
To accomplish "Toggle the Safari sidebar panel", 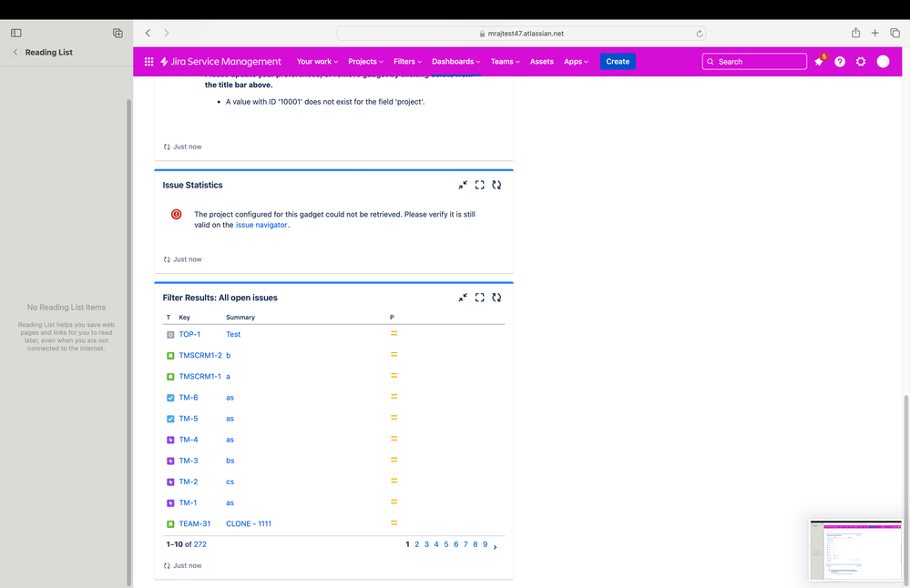I will point(15,32).
